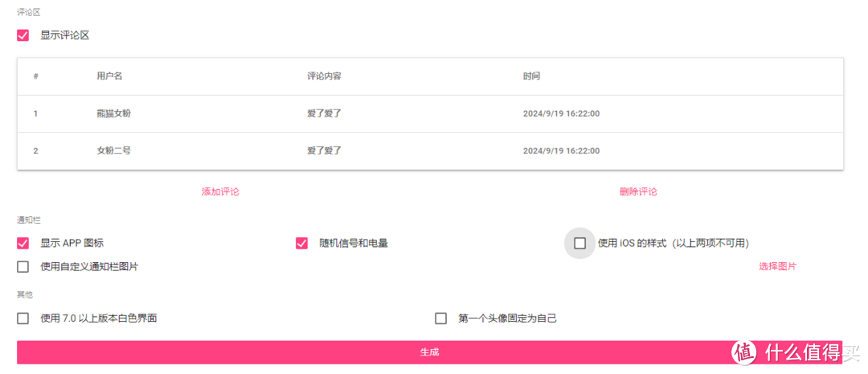Click the 什么值得买 watermark logo
The height and width of the screenshot is (374, 868).
[x=796, y=351]
